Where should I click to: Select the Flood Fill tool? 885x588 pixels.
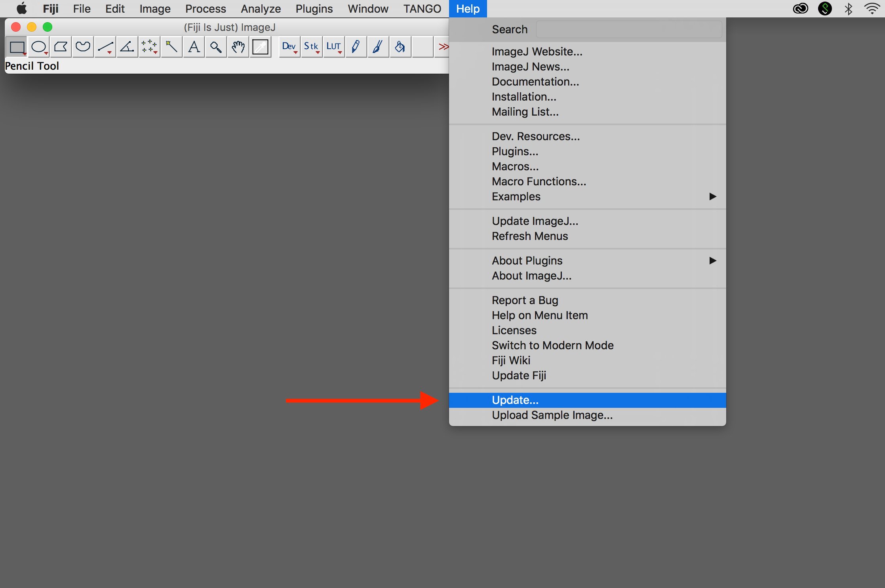point(399,47)
